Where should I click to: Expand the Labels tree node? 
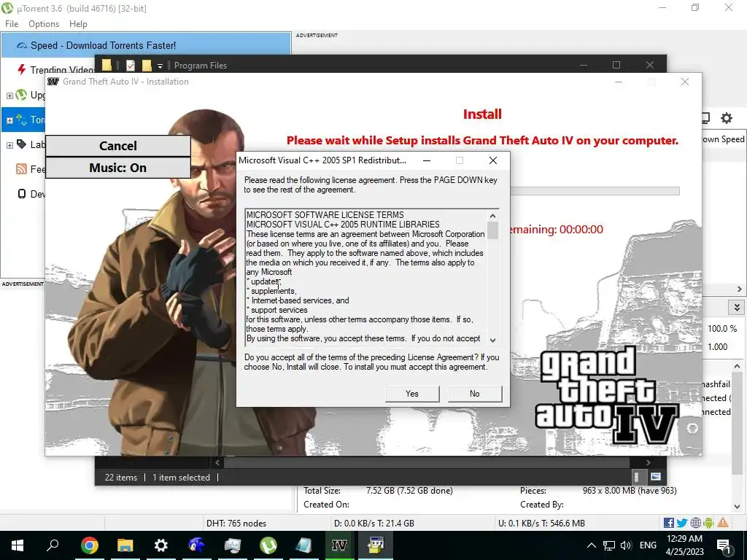9,145
